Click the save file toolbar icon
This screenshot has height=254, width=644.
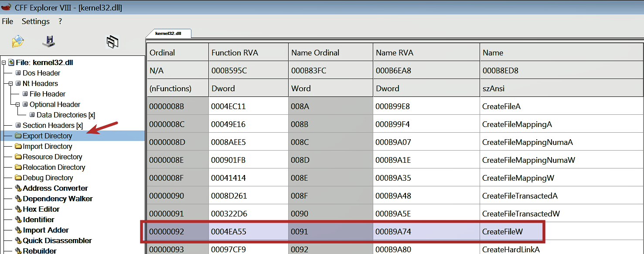point(48,41)
